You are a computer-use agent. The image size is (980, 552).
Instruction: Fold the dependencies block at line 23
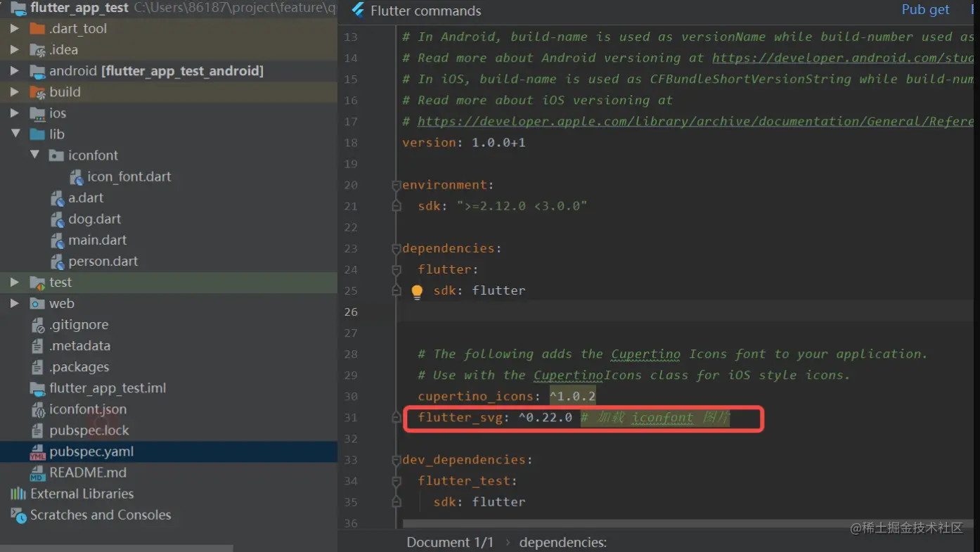coord(396,249)
